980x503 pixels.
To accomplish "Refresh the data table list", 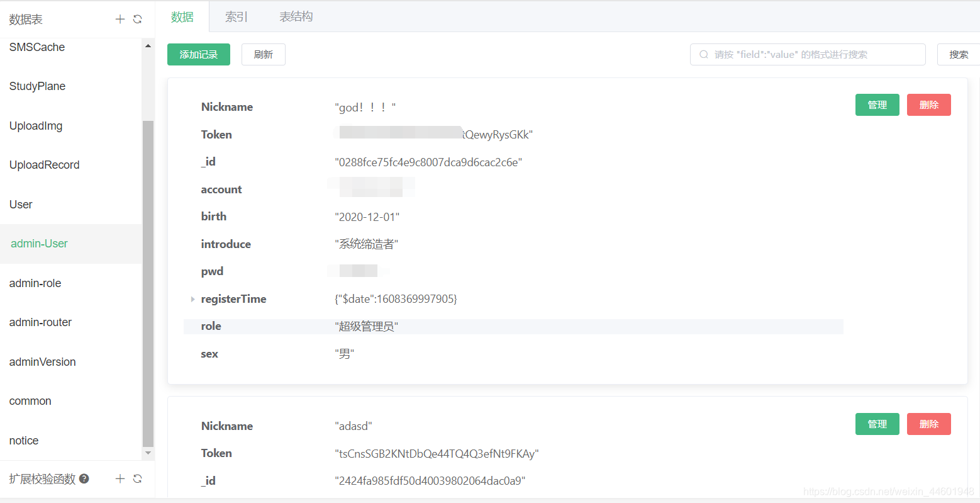I will pyautogui.click(x=138, y=20).
